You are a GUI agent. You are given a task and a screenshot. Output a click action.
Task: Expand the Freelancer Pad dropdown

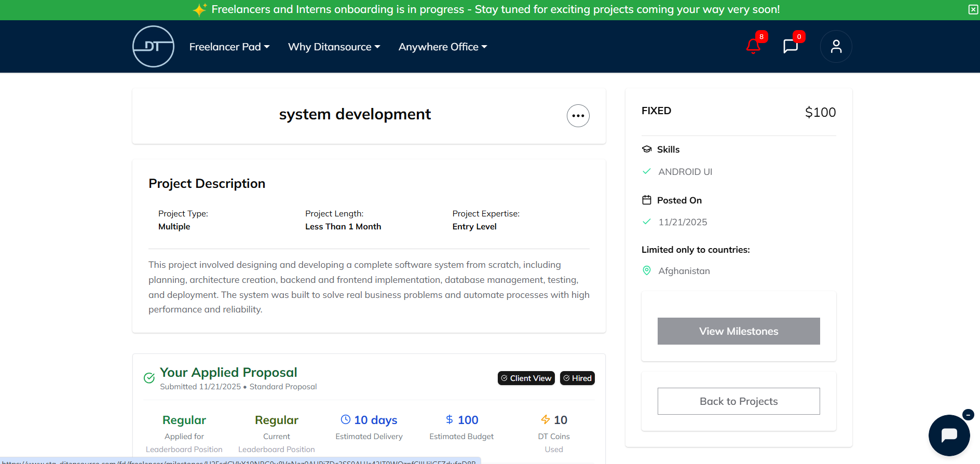tap(229, 47)
